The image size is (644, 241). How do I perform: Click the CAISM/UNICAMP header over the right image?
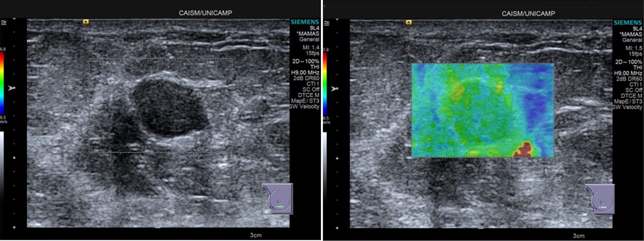click(528, 13)
